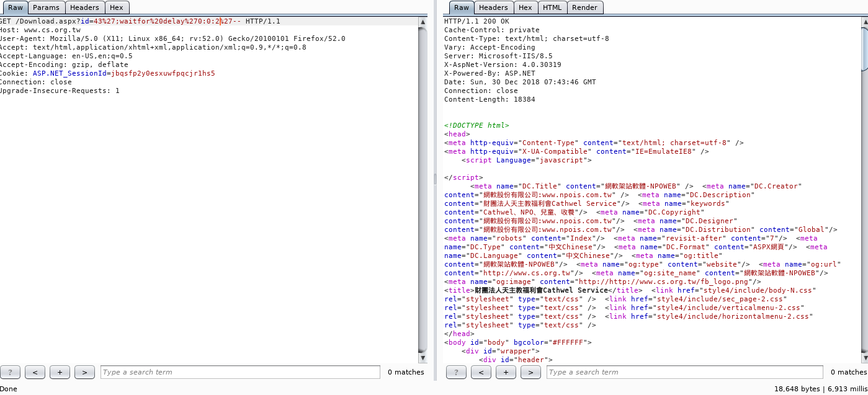
Task: Go to next match in request search
Action: (84, 372)
